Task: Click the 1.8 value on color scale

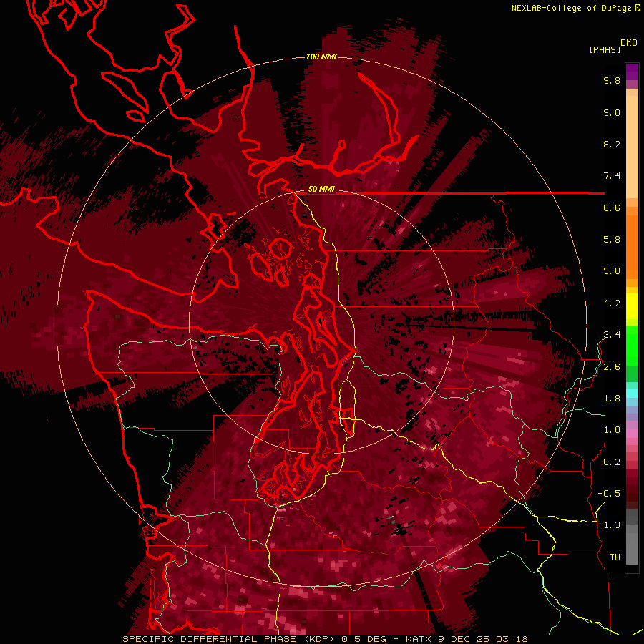Action: coord(612,399)
